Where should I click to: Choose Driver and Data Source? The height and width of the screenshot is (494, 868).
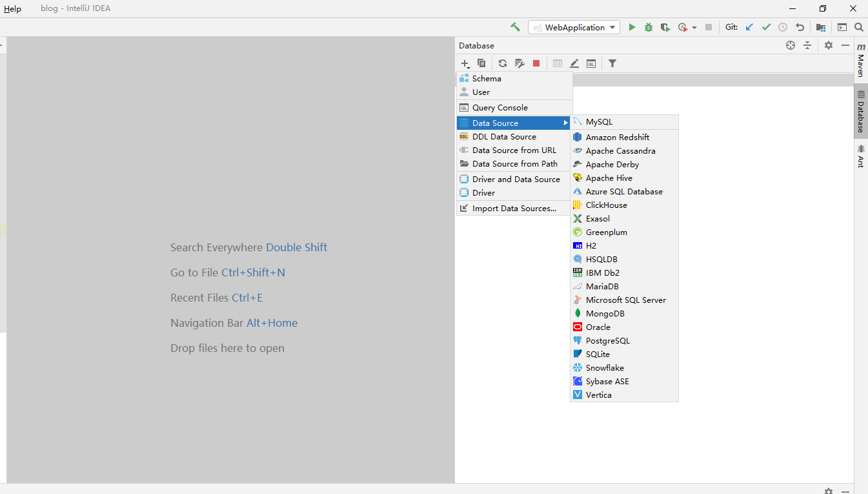[514, 179]
